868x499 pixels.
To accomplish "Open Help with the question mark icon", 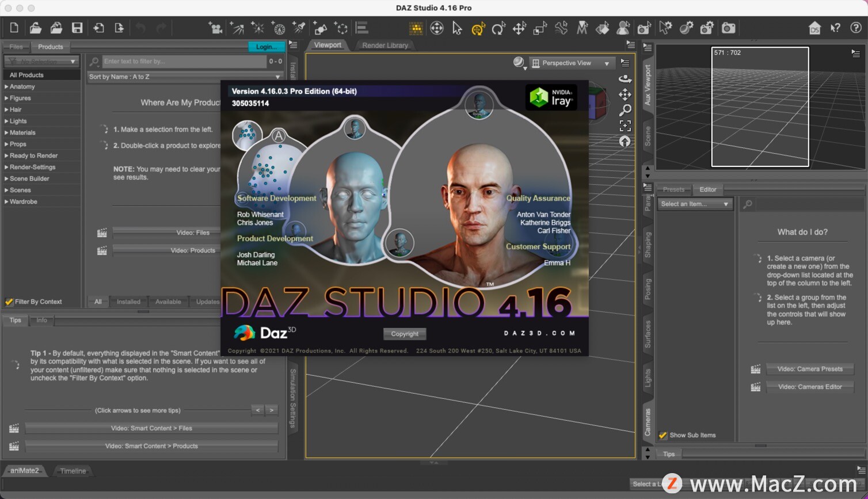I will [856, 28].
